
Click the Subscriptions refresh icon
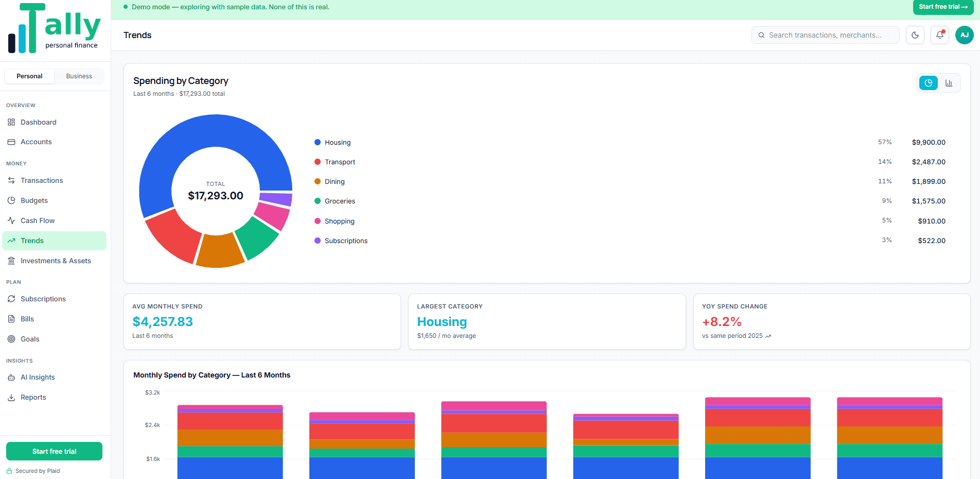coord(11,299)
